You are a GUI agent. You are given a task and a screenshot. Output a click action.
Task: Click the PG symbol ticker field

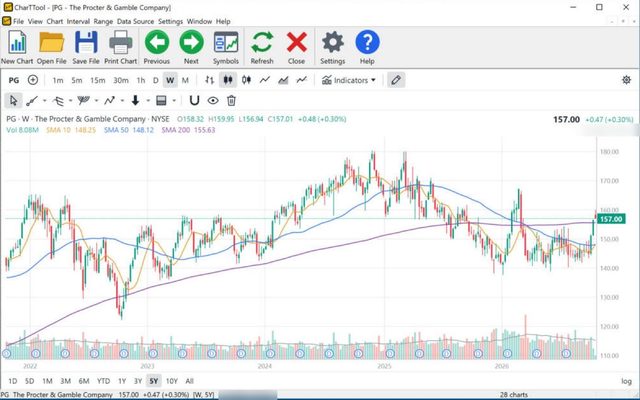(14, 80)
